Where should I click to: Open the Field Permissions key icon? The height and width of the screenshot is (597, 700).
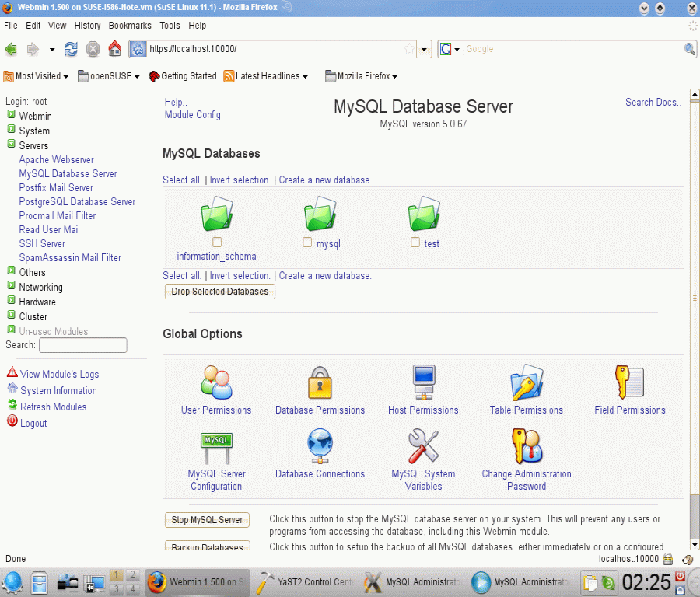point(629,382)
